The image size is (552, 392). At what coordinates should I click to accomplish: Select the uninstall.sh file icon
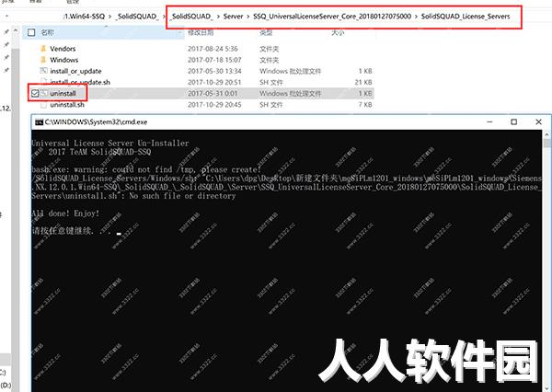(43, 105)
